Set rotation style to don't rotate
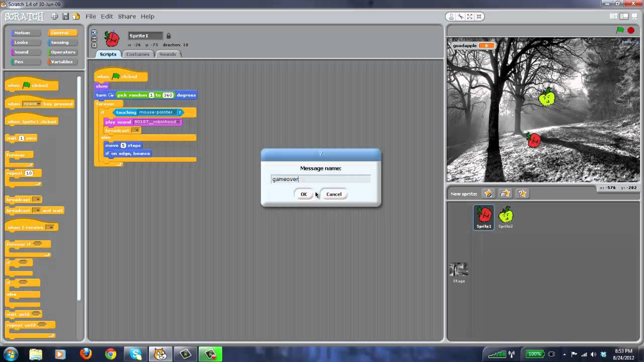 (94, 45)
